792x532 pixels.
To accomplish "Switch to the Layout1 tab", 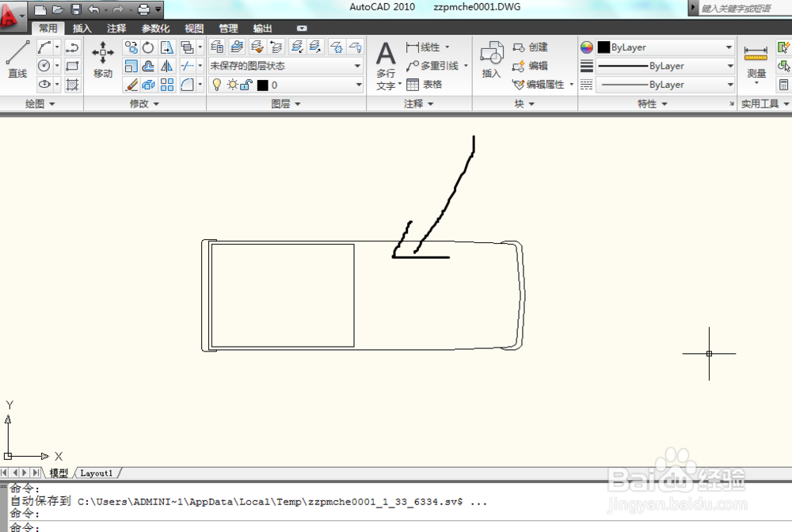I will 96,473.
